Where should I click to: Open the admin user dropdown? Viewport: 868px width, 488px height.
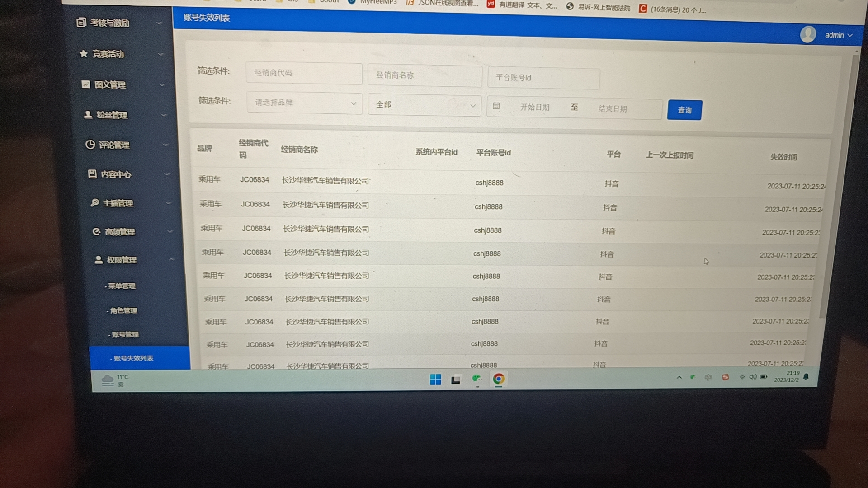coord(839,35)
